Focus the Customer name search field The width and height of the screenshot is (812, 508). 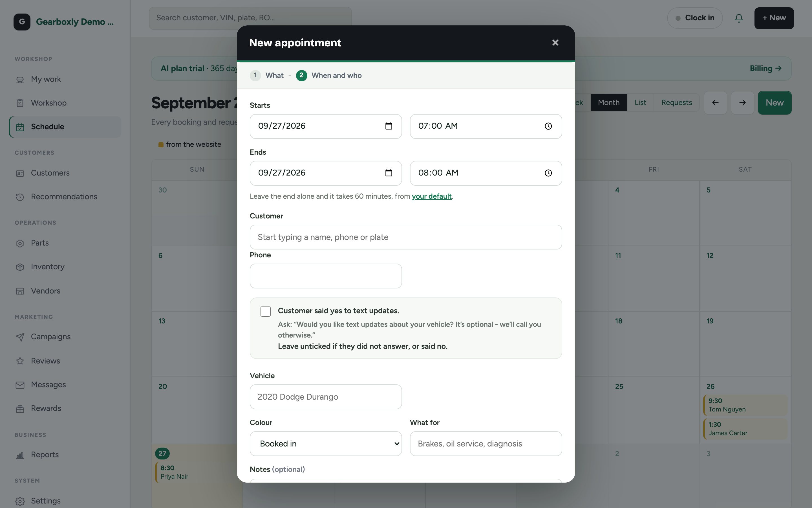click(x=406, y=237)
